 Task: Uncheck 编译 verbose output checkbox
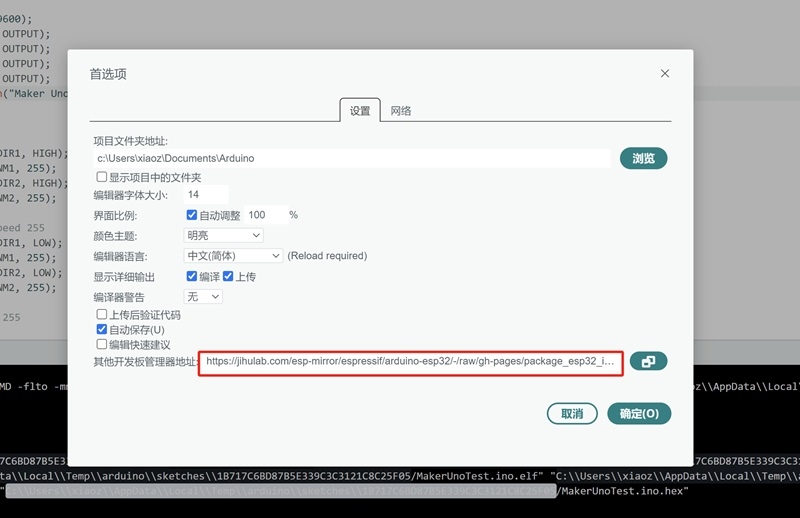click(x=192, y=276)
